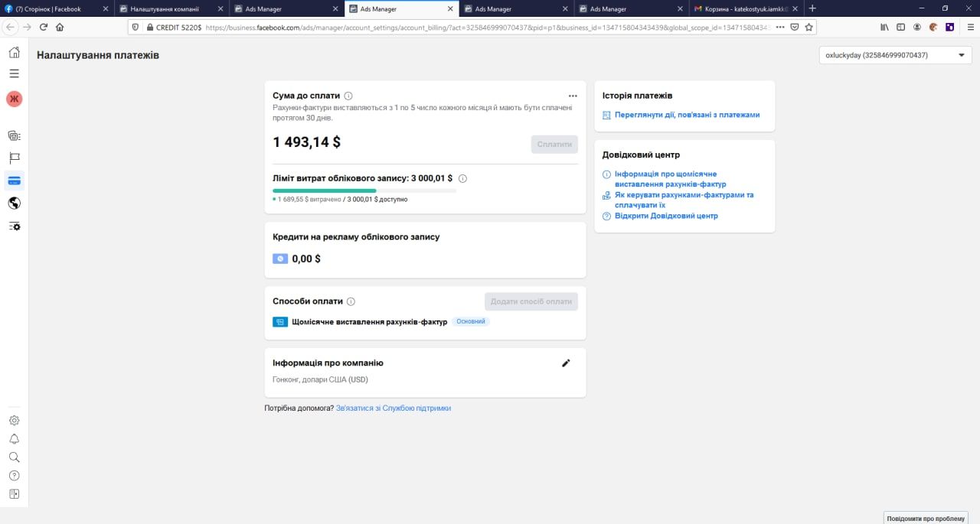Click info icon next to Сума до сплати

click(x=348, y=96)
